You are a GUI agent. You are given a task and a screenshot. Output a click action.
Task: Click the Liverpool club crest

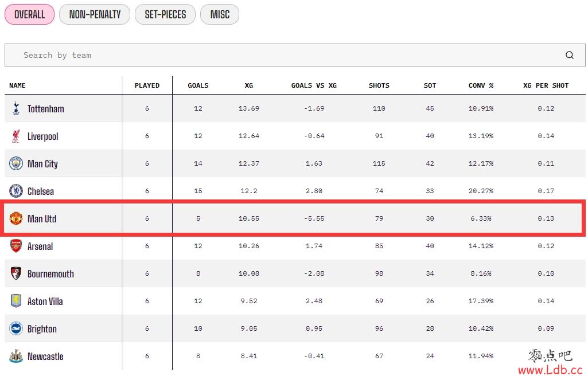pyautogui.click(x=15, y=136)
